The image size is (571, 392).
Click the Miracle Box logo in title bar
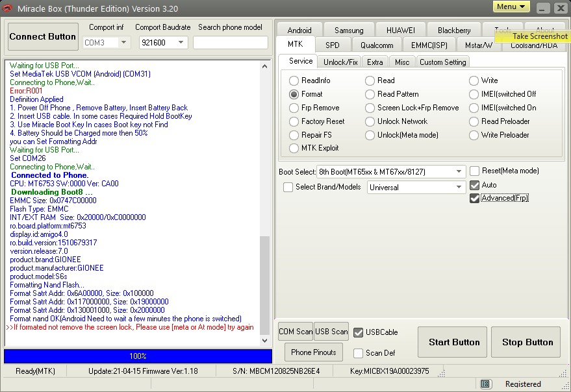coord(8,8)
